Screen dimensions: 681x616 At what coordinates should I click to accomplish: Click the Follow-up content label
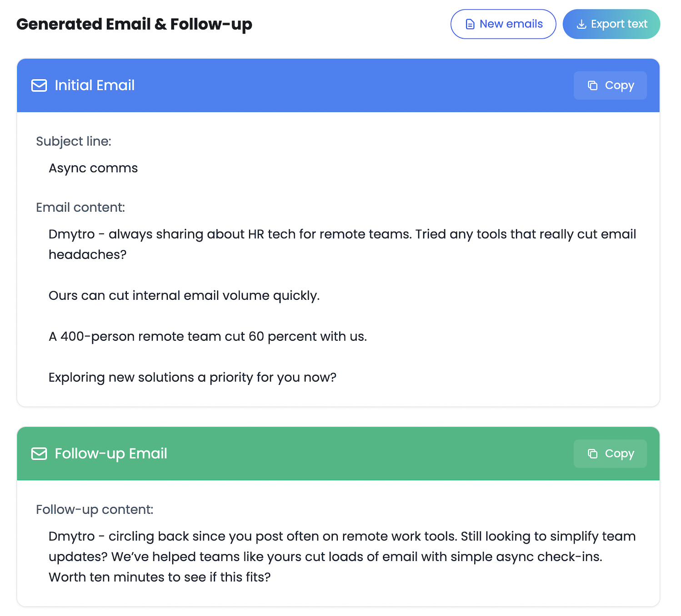click(95, 510)
